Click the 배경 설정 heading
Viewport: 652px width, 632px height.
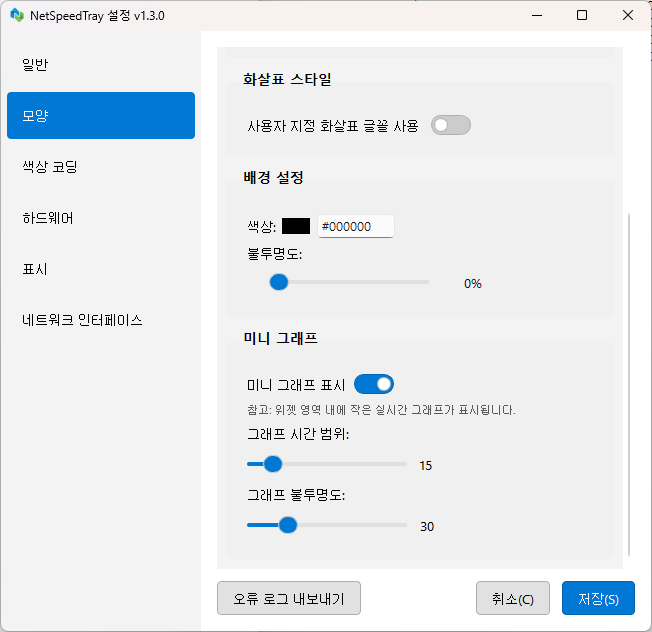[273, 177]
